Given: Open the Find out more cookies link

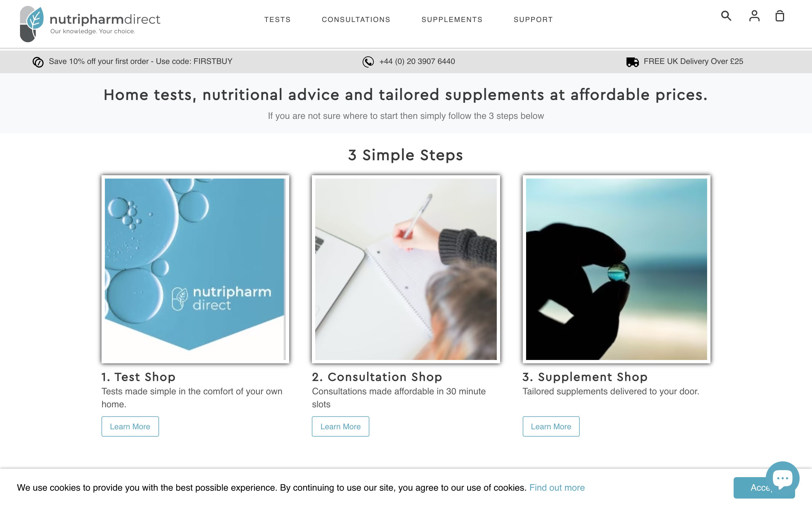Looking at the screenshot, I should (557, 488).
